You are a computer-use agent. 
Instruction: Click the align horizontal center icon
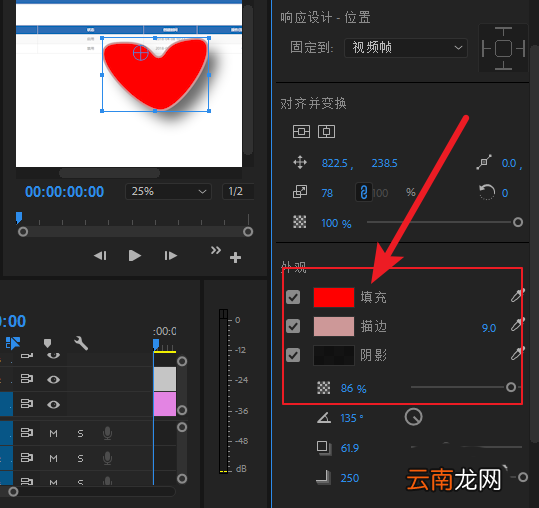coord(326,131)
